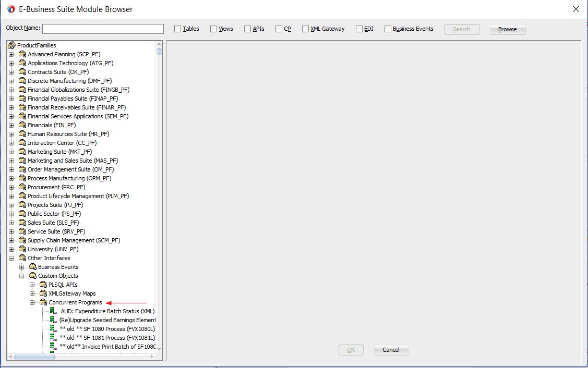Viewport: 588px width, 368px height.
Task: Click the Business Events folder icon under Other Interfaces
Action: pyautogui.click(x=32, y=267)
